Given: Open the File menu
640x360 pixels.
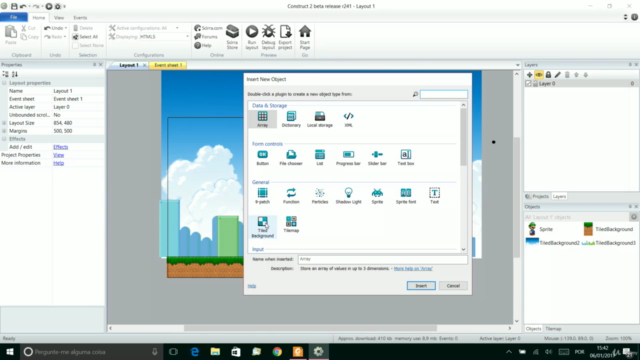Looking at the screenshot, I should (x=14, y=17).
